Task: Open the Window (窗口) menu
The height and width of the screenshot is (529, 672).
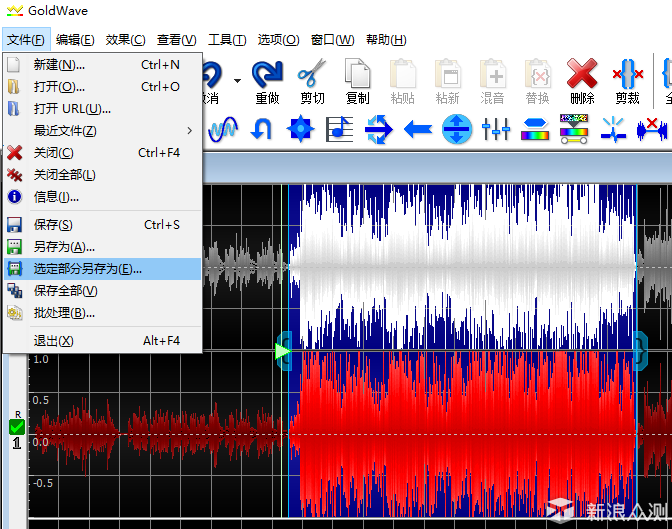Action: click(x=333, y=40)
